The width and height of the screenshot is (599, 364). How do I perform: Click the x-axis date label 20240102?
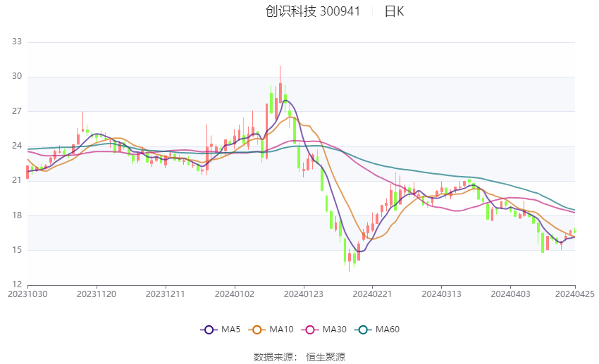click(235, 294)
